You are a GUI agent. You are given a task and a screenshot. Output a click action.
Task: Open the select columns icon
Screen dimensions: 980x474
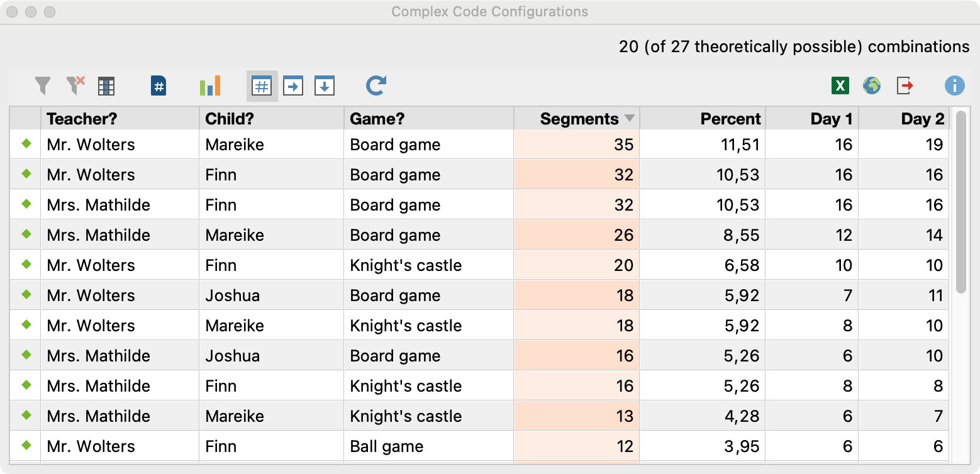(106, 86)
